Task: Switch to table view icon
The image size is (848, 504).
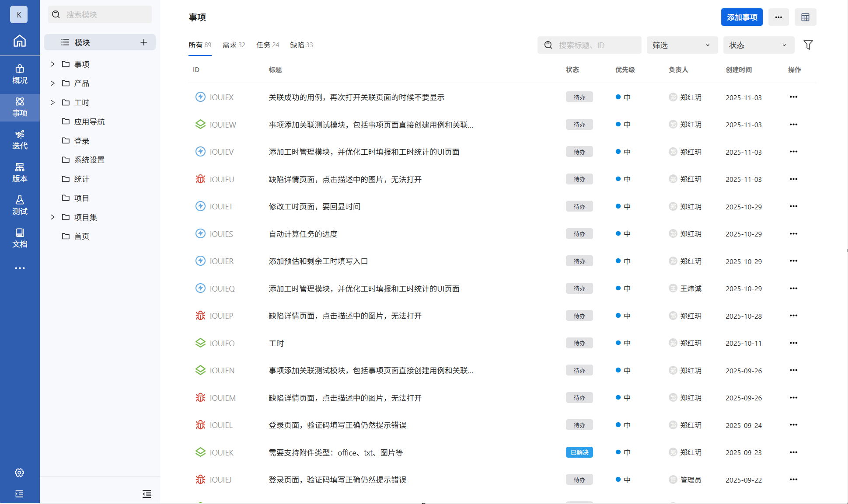Action: (x=805, y=17)
